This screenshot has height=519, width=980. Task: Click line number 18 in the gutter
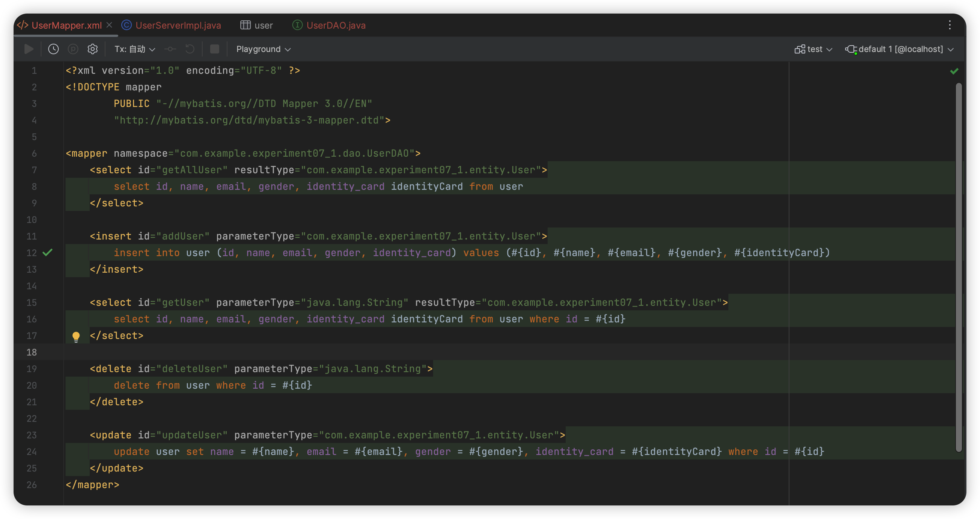pos(32,352)
